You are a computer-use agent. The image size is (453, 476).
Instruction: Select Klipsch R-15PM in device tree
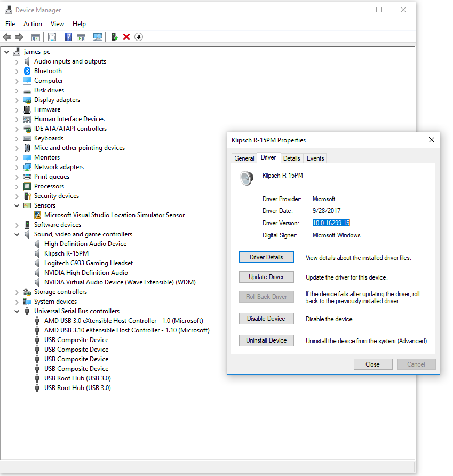tap(66, 253)
